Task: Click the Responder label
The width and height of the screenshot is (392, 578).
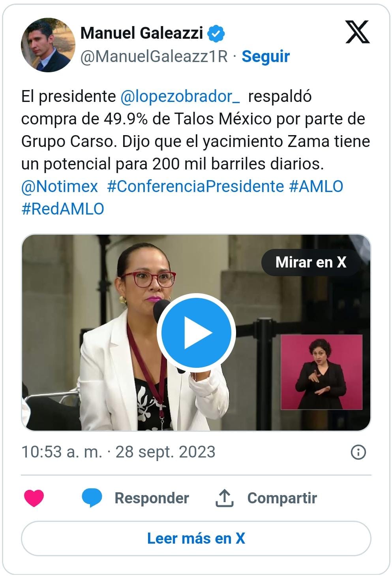Action: point(152,498)
